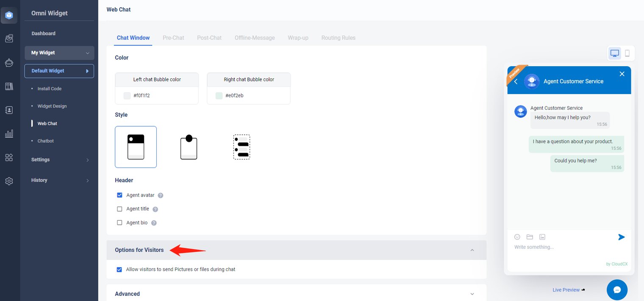Open the floating chat bubble launcher

tap(617, 290)
